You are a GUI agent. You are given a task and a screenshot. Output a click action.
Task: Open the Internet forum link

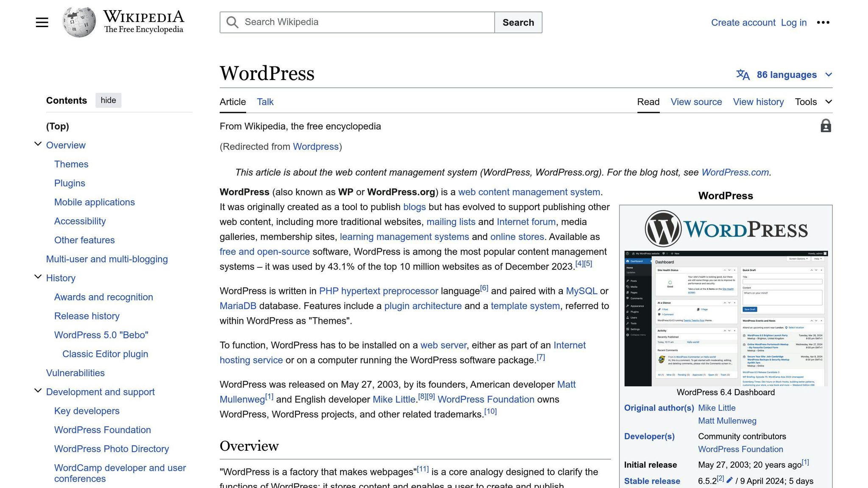(526, 222)
